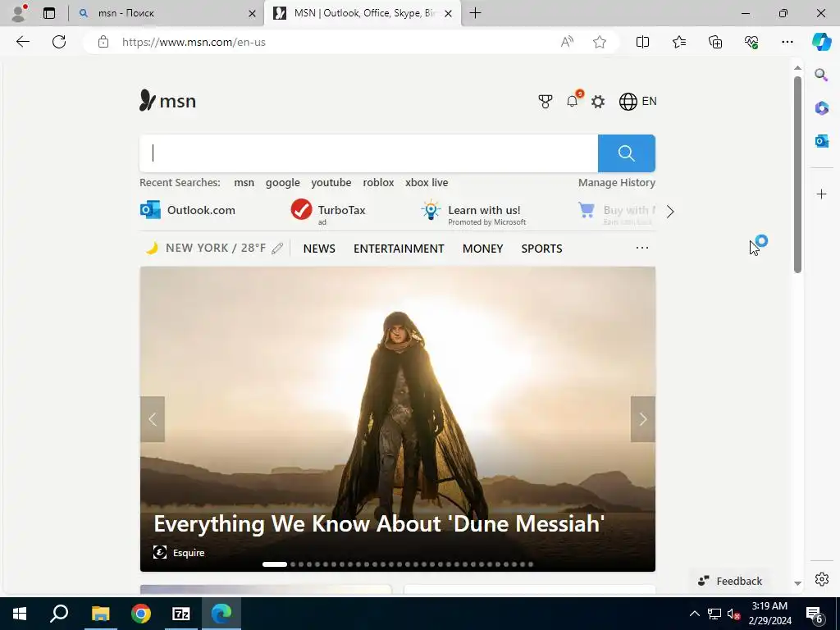Click scrollbar down arrow

797,583
